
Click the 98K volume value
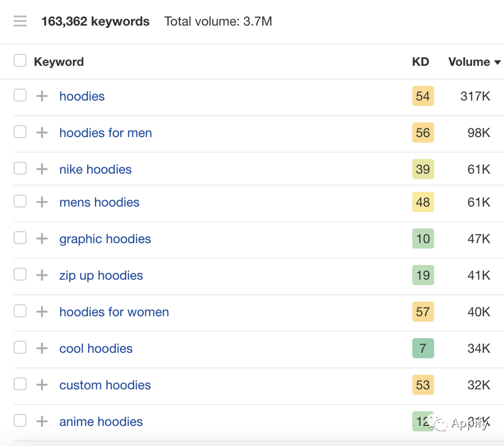pos(479,133)
